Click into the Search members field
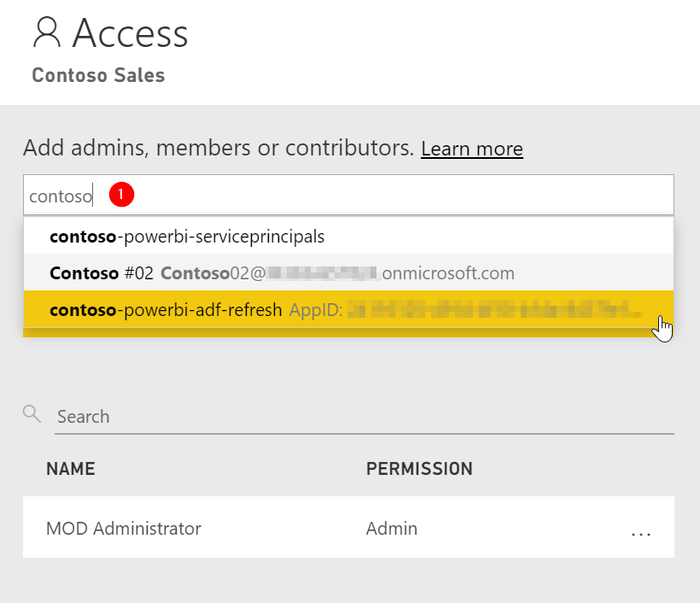Image resolution: width=700 pixels, height=603 pixels. point(365,417)
